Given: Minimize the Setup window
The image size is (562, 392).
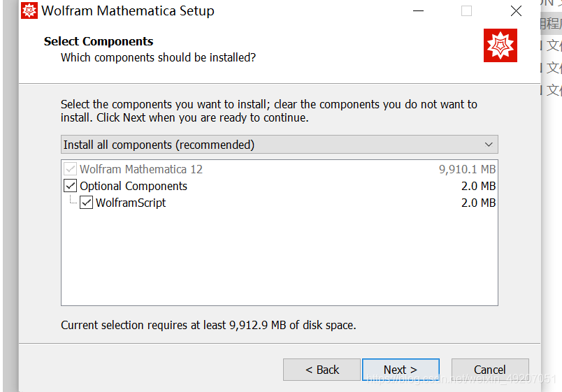Looking at the screenshot, I should point(418,11).
